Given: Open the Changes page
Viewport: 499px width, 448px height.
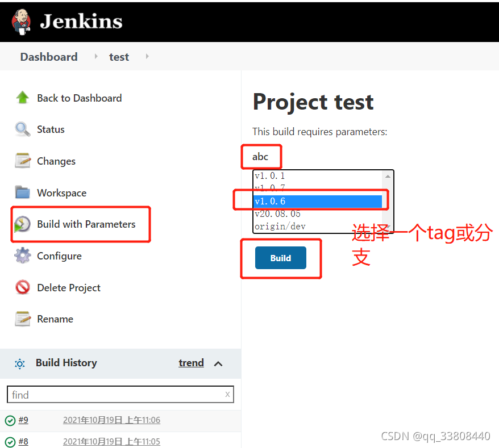Looking at the screenshot, I should (x=56, y=161).
